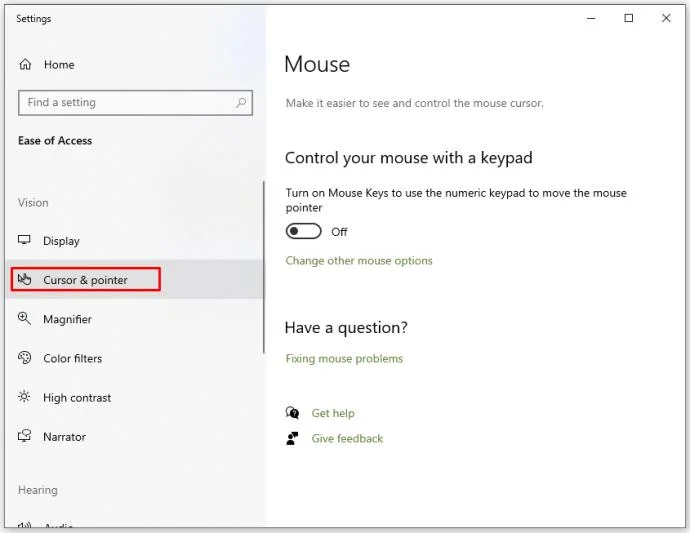This screenshot has height=533, width=690.
Task: Open the Fixing mouse problems link
Action: point(344,359)
